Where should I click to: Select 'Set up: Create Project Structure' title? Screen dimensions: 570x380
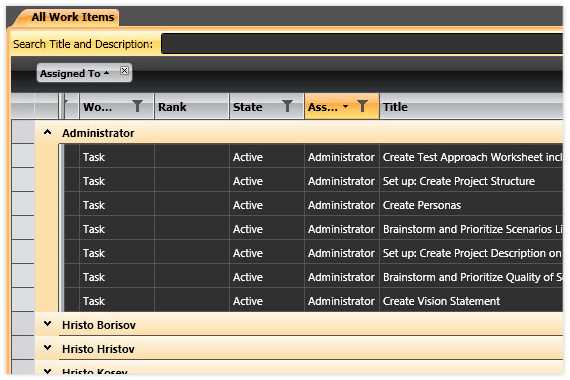pyautogui.click(x=471, y=181)
